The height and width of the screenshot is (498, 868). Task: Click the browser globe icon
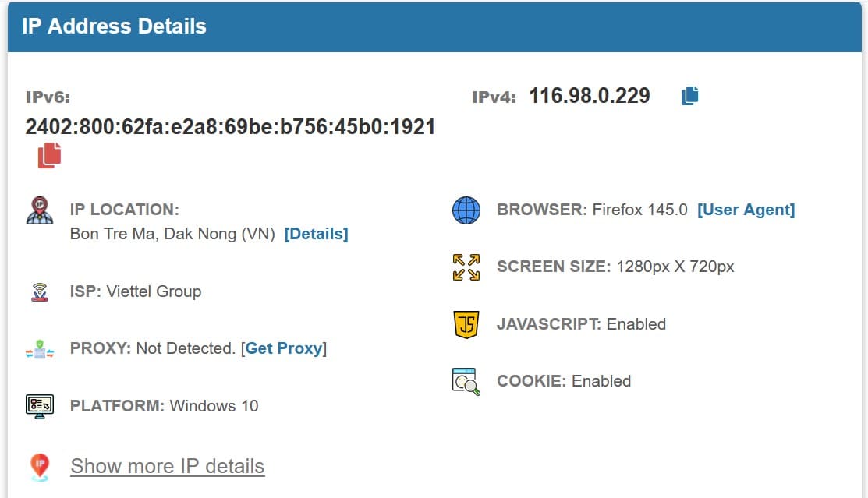coord(466,210)
